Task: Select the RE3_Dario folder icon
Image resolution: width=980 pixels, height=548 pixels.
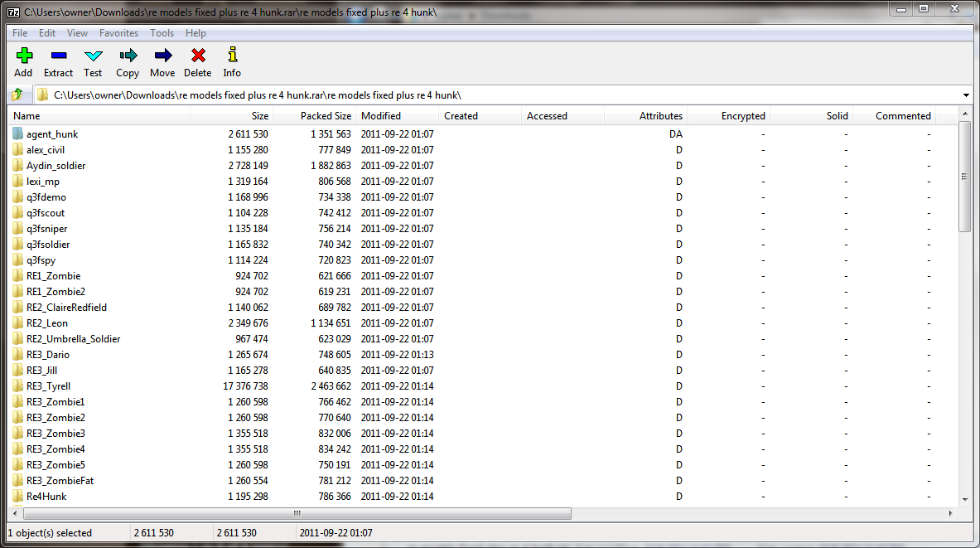Action: coord(17,354)
